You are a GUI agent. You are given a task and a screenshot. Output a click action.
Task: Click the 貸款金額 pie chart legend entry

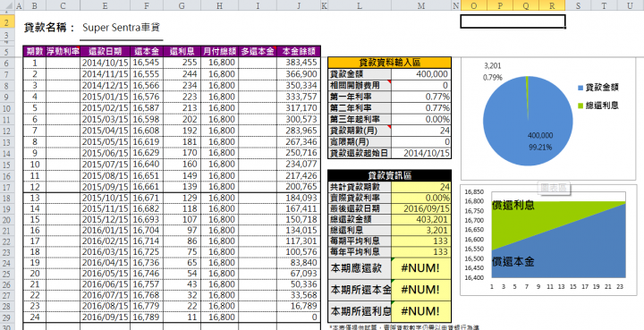coord(598,88)
